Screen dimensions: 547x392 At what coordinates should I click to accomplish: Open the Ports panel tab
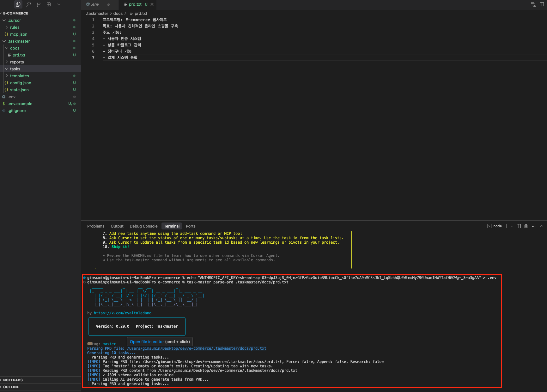(x=191, y=226)
